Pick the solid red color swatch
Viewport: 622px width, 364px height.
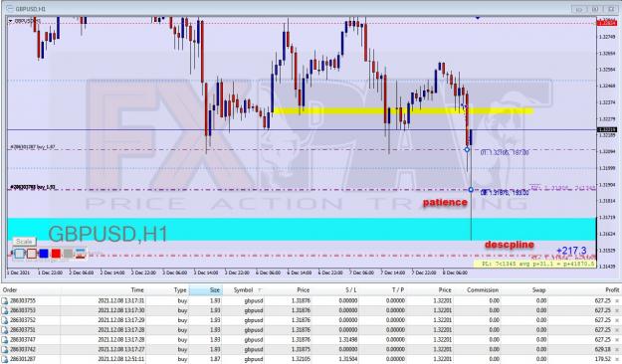point(56,253)
